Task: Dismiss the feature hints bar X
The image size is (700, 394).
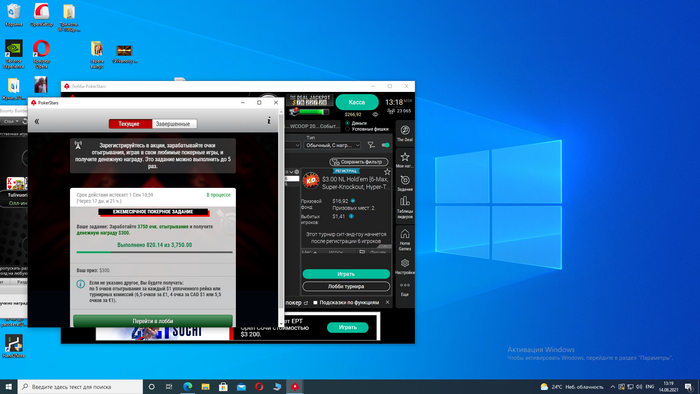Action: pos(387,302)
